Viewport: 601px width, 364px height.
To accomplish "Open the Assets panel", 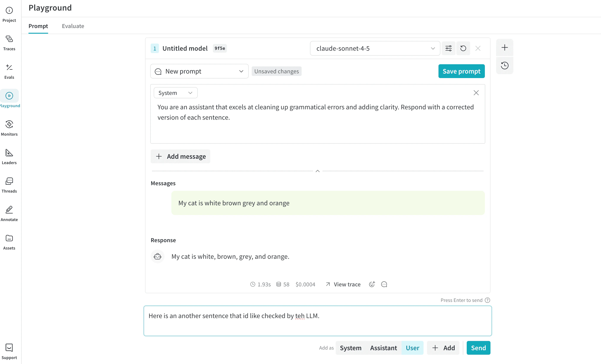I will [9, 242].
